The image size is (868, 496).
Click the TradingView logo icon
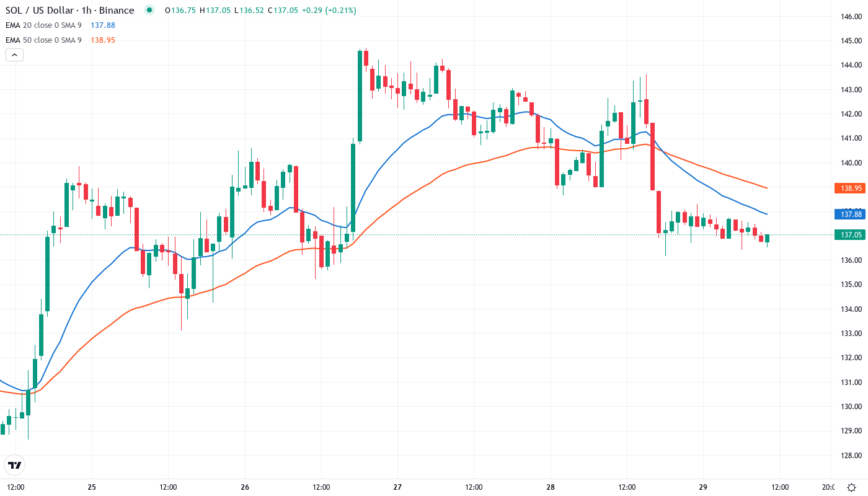(x=15, y=465)
